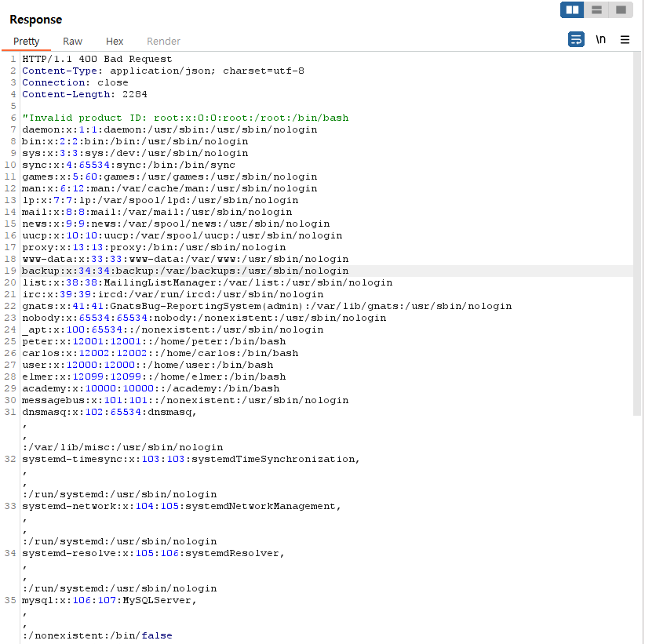645x644 pixels.
Task: Click the messagebus:x:101 entry line
Action: 185,401
